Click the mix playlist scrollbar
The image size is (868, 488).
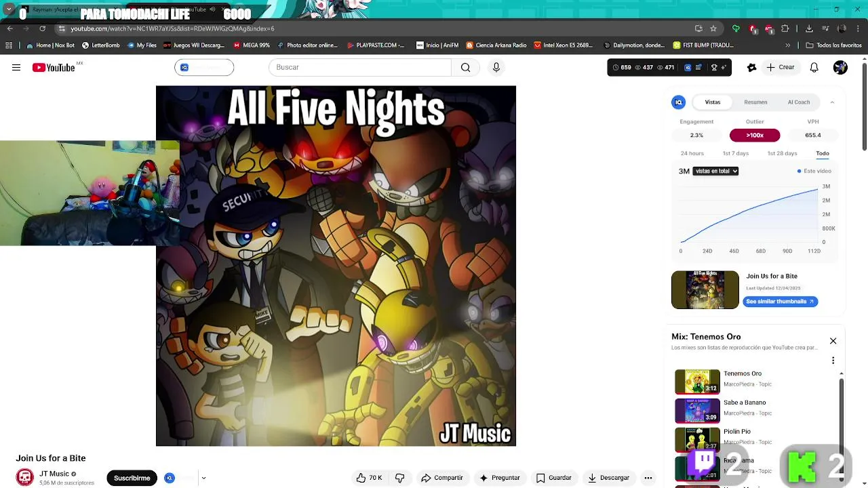pos(842,427)
